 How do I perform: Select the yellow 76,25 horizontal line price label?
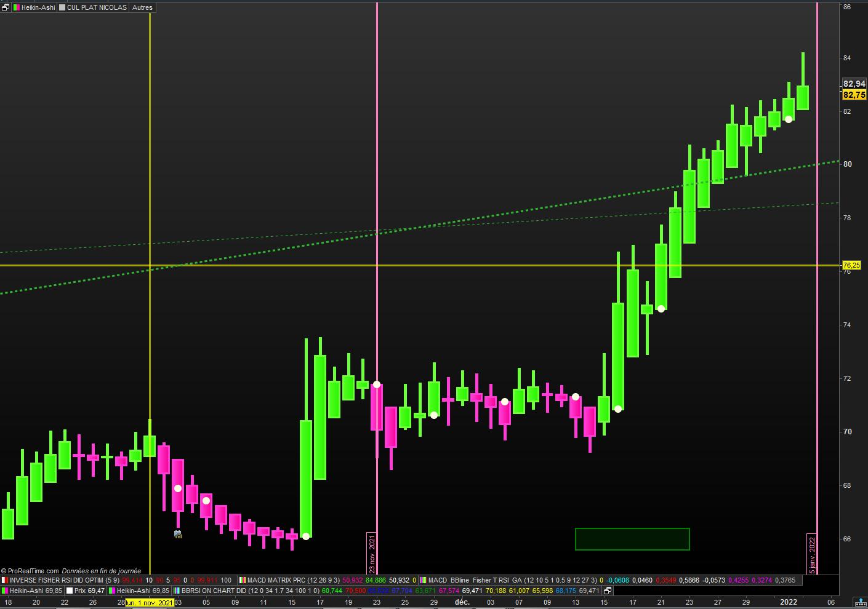pos(851,265)
